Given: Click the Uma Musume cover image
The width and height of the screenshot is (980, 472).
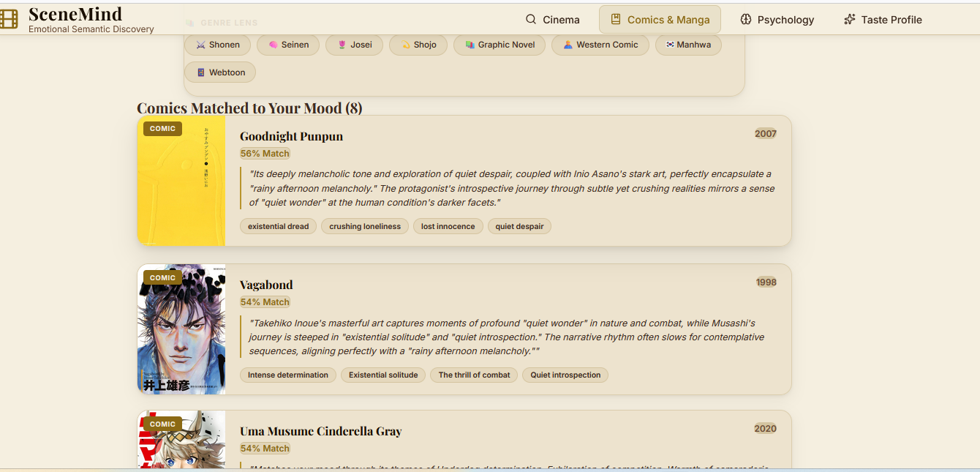Looking at the screenshot, I should coord(181,441).
